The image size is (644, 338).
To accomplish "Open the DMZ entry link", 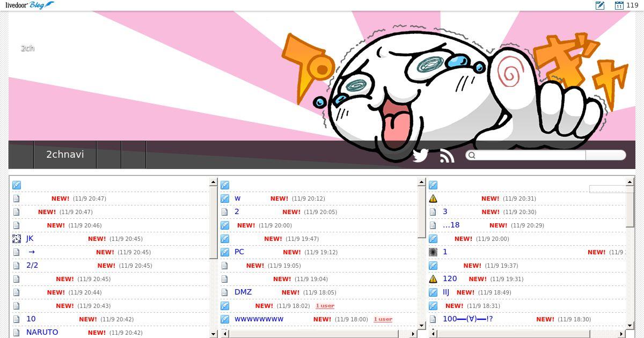I will pos(243,292).
